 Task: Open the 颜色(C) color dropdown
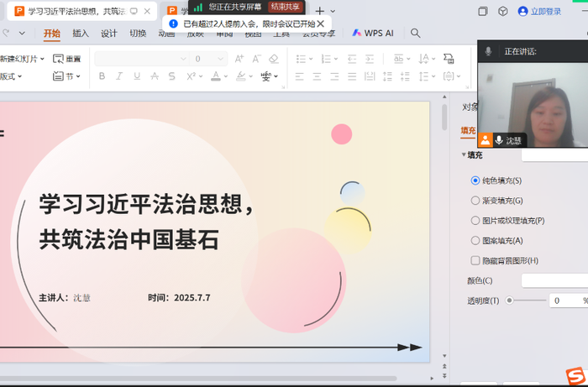[553, 280]
